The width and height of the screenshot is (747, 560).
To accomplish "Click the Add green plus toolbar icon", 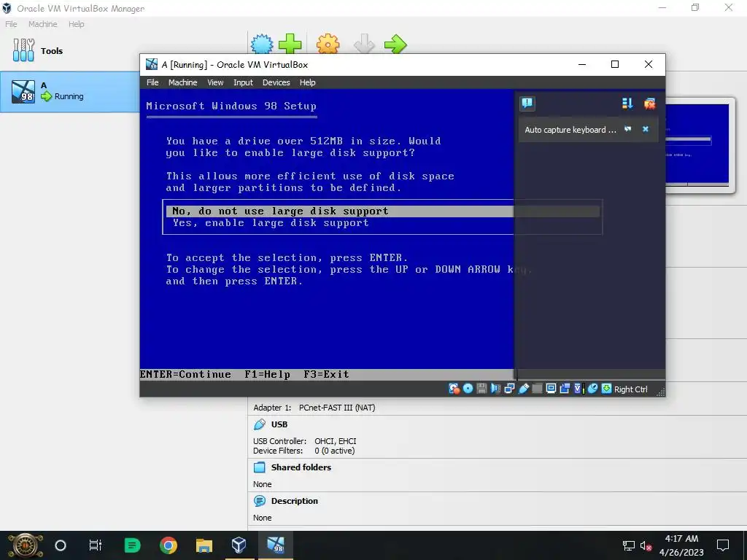I will point(290,44).
